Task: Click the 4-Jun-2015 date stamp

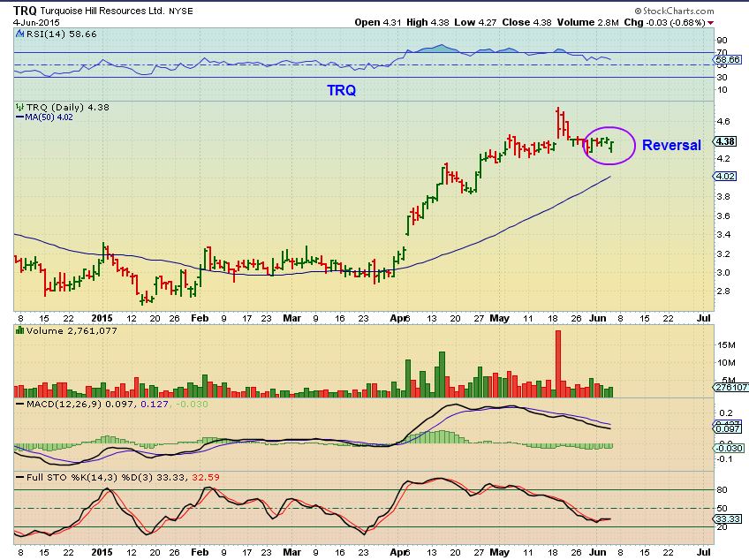Action: click(36, 22)
